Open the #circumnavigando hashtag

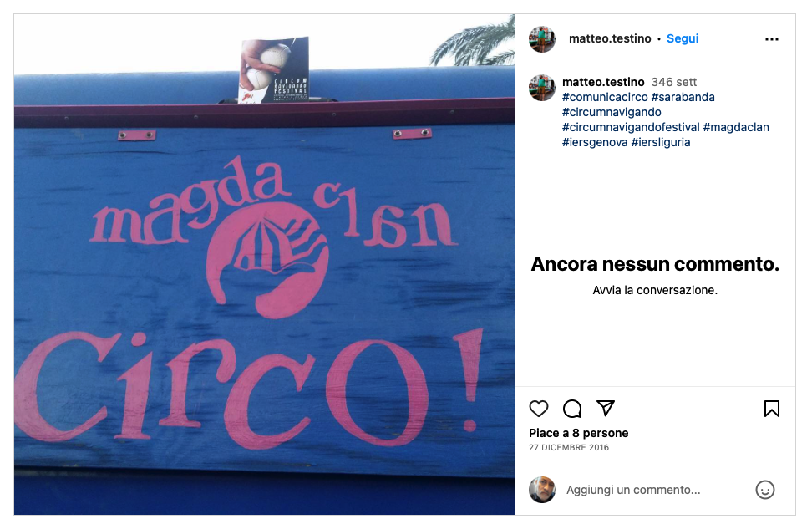point(612,112)
